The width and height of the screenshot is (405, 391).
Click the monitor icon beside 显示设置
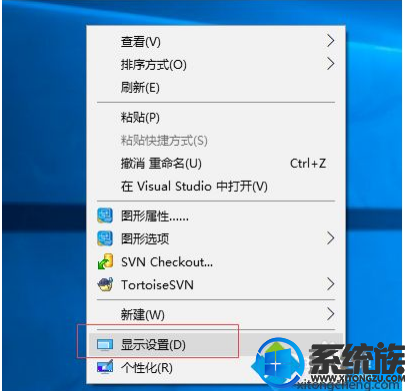(x=105, y=345)
